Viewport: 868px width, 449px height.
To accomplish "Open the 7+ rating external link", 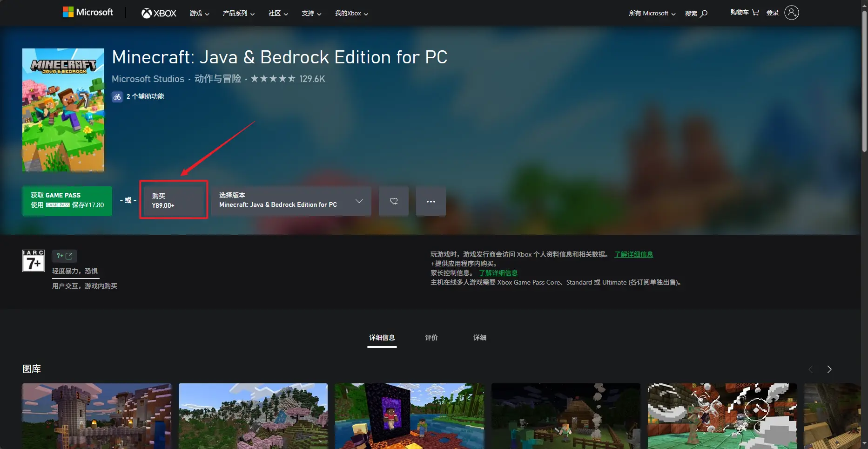I will pyautogui.click(x=65, y=256).
